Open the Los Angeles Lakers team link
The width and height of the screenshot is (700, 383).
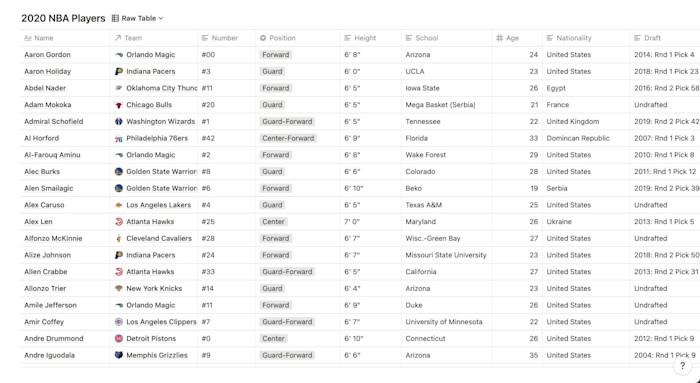click(158, 205)
